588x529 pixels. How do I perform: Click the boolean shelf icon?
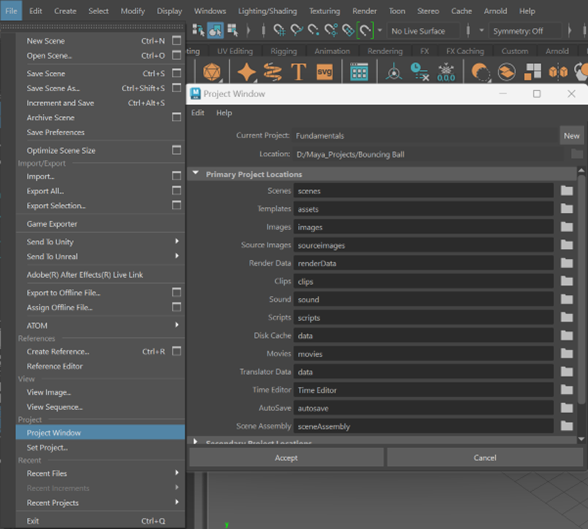pos(480,72)
